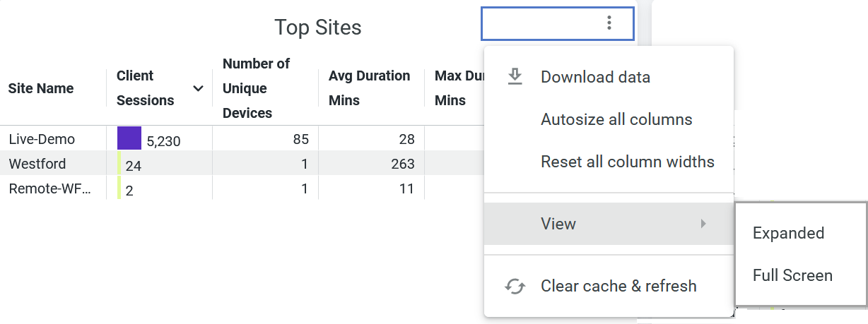Click the refresh arrows icon
The width and height of the screenshot is (868, 324).
coord(515,286)
